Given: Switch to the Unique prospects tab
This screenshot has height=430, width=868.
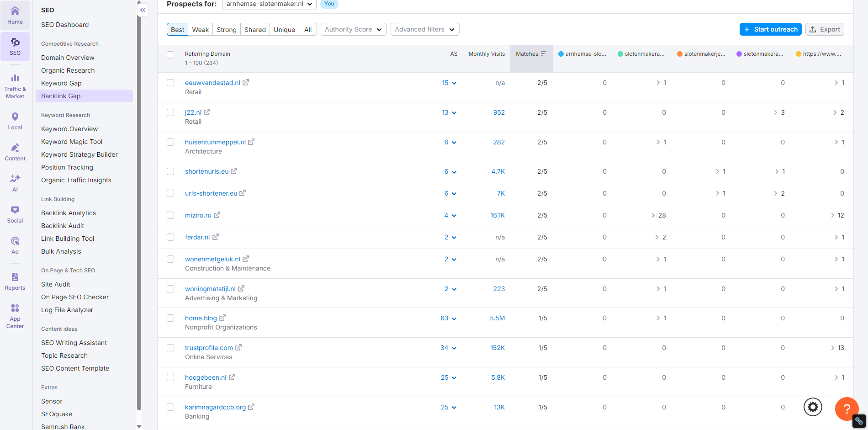Looking at the screenshot, I should coord(284,29).
